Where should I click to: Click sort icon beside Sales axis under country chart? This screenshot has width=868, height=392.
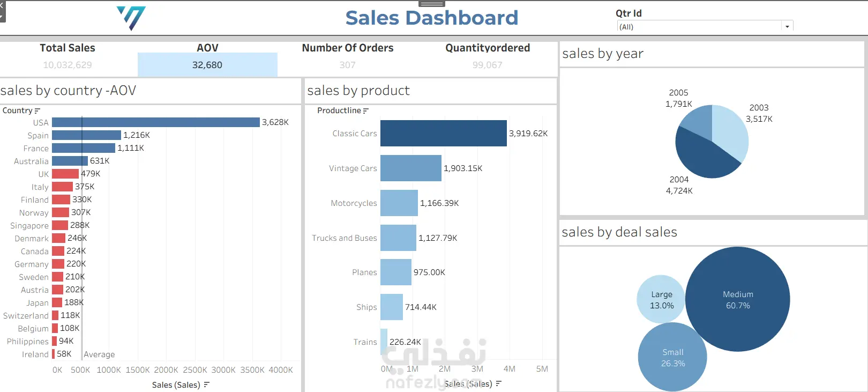[207, 384]
